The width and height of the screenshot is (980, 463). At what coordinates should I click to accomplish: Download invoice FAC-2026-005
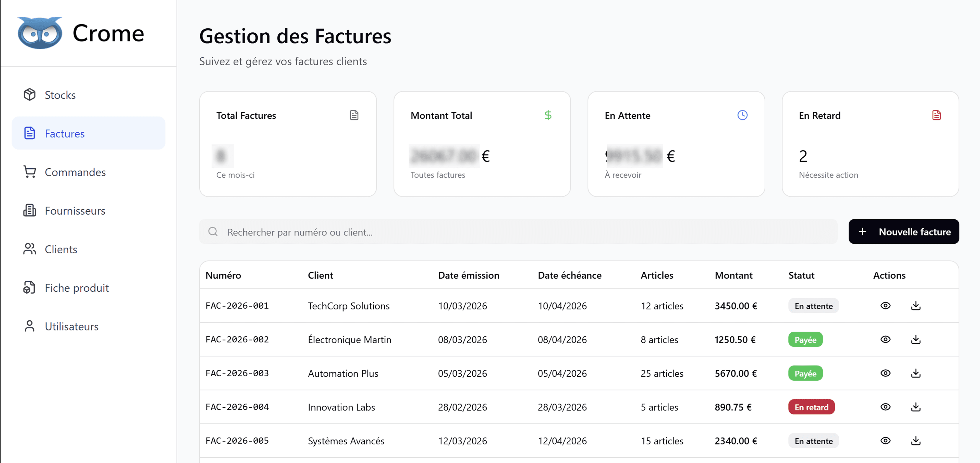tap(916, 441)
